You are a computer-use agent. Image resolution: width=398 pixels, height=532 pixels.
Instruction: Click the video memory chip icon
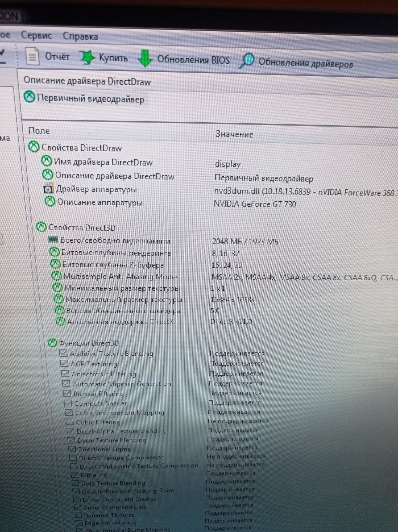[x=53, y=240]
